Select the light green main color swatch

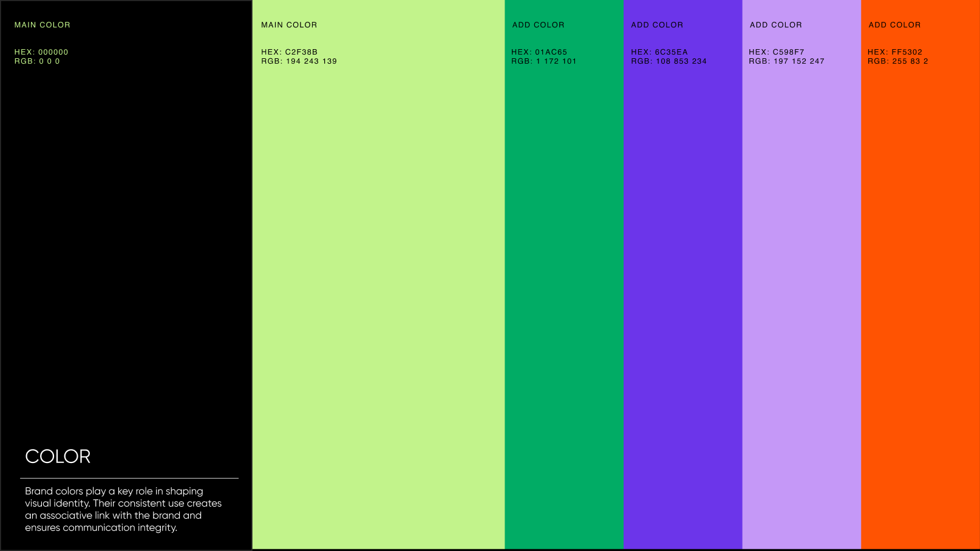[378, 274]
